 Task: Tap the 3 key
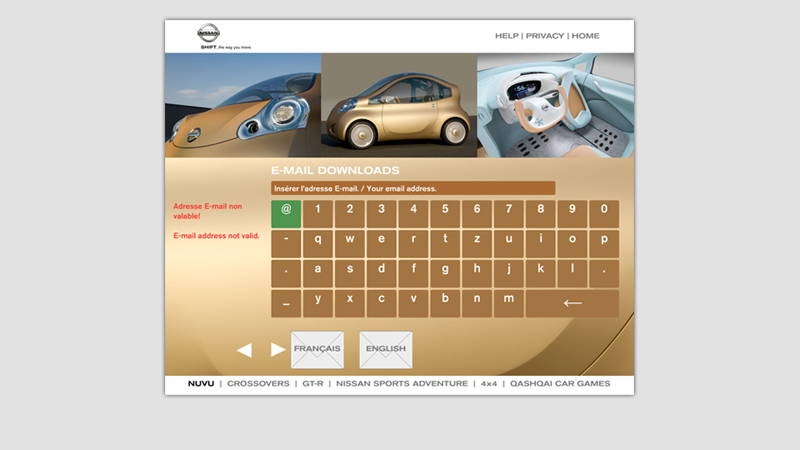pos(381,214)
